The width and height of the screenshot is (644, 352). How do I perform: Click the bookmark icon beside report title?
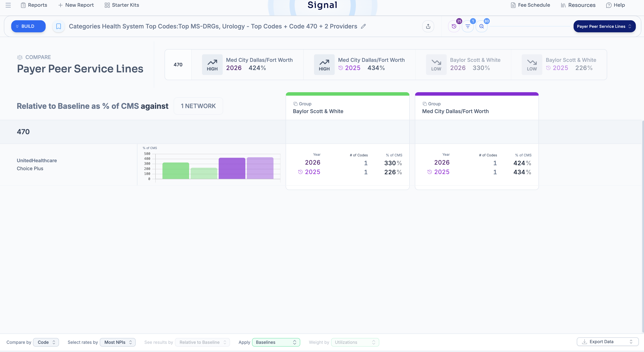59,26
